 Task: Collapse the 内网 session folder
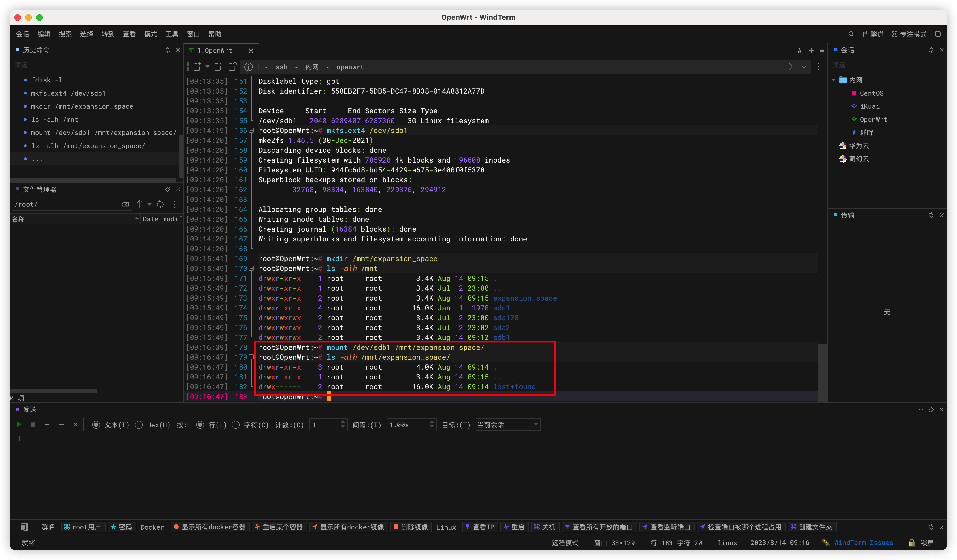tap(833, 80)
